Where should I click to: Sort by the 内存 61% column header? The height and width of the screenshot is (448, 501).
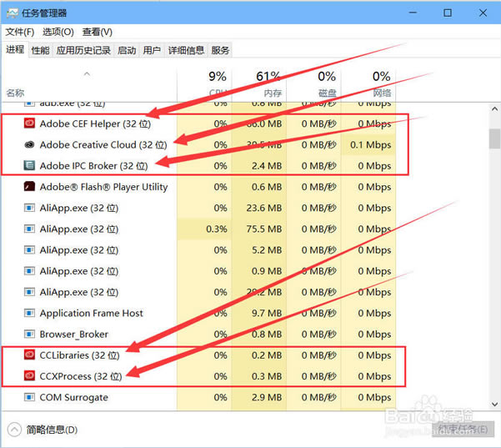pos(259,83)
